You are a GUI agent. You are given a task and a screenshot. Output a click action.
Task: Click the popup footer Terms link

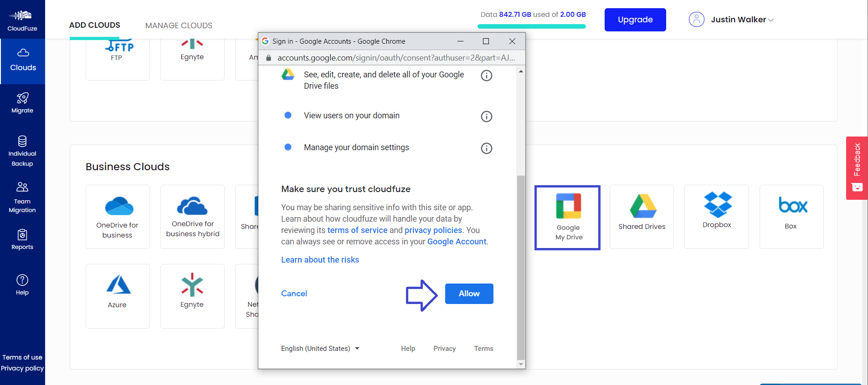point(483,349)
